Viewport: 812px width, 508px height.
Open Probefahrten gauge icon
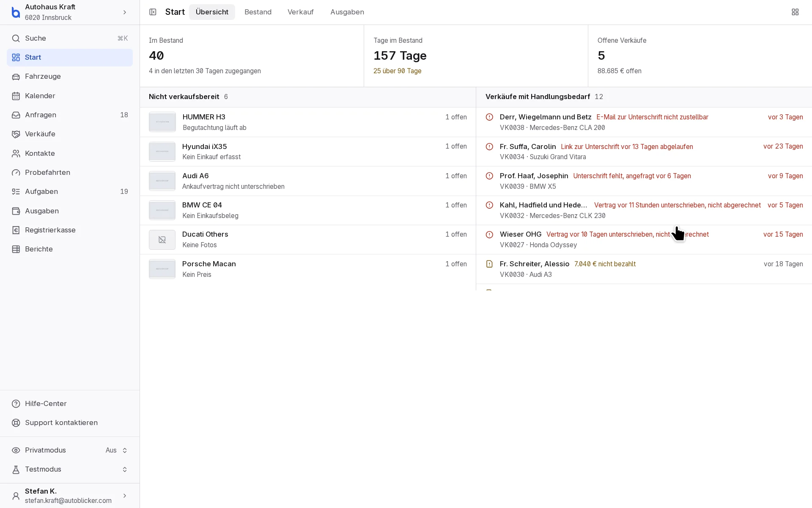coord(16,173)
